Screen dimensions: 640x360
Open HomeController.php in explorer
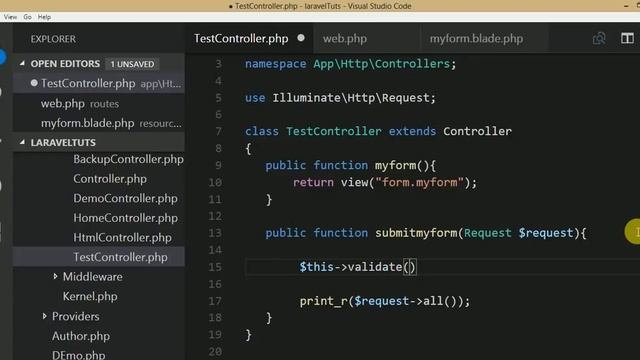[x=125, y=218]
